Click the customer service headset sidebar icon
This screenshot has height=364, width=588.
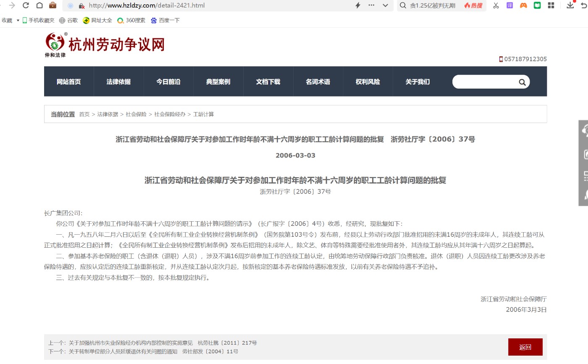[584, 131]
